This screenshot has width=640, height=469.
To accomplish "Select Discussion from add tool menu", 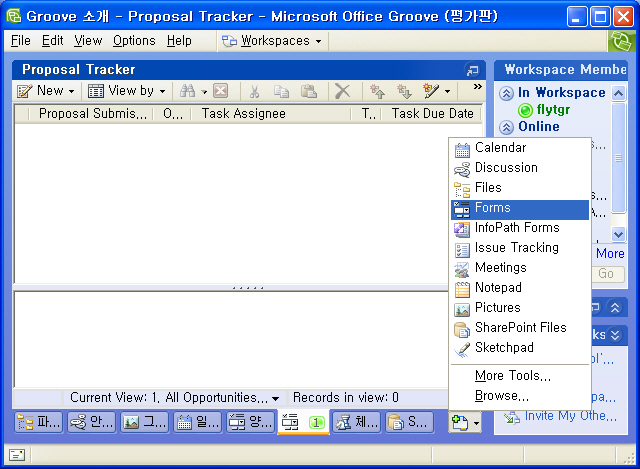I will pyautogui.click(x=520, y=168).
